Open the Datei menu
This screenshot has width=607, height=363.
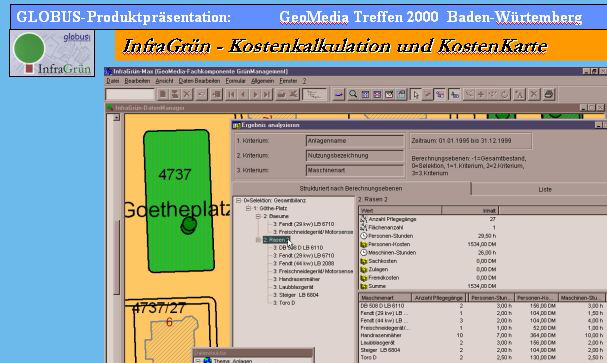click(x=113, y=81)
